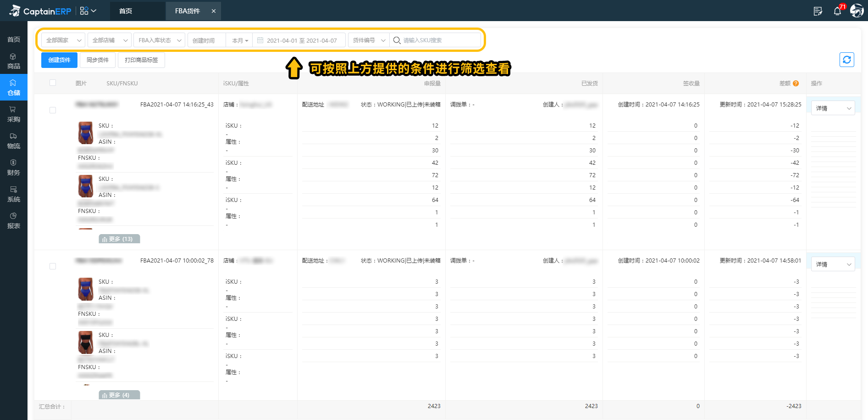This screenshot has height=420, width=868.
Task: Click the refresh table icon button
Action: (x=847, y=60)
